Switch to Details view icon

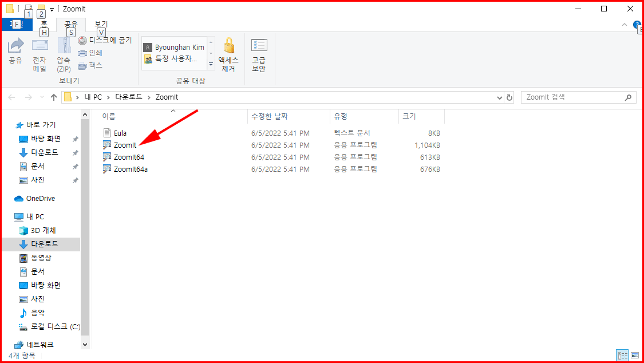click(x=623, y=356)
